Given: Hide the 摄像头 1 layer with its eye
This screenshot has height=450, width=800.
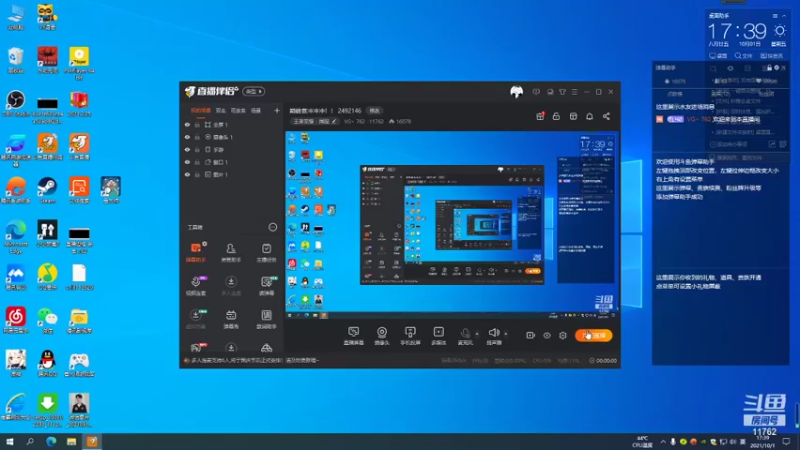Looking at the screenshot, I should (187, 137).
